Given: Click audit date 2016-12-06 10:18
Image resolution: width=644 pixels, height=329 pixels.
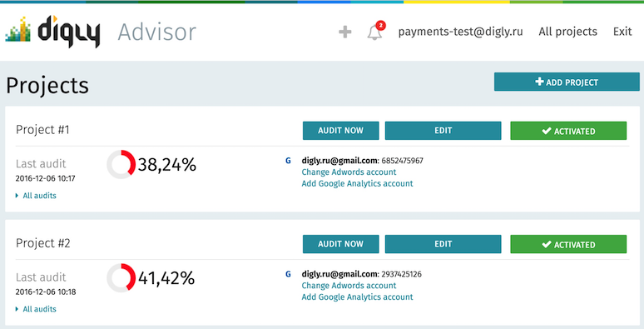Looking at the screenshot, I should tap(46, 292).
